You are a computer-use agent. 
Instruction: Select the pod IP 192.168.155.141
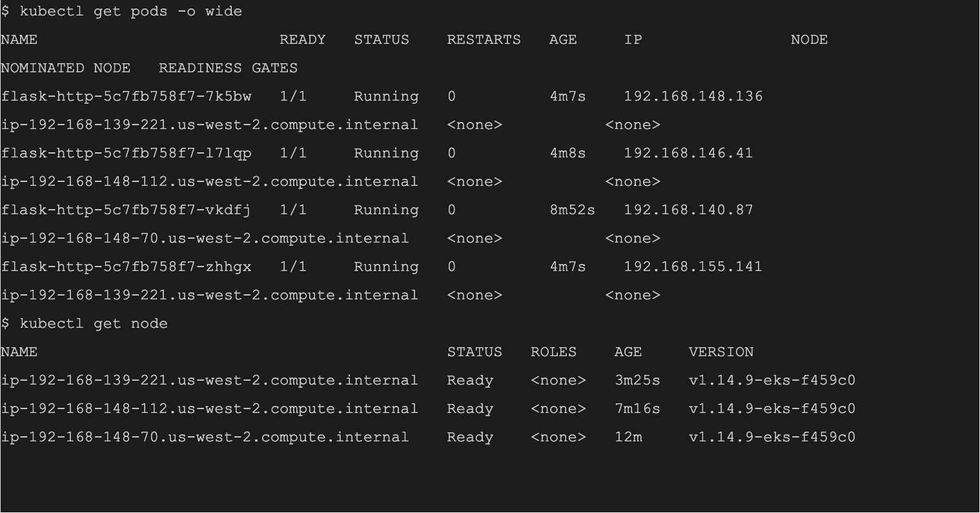(x=693, y=267)
